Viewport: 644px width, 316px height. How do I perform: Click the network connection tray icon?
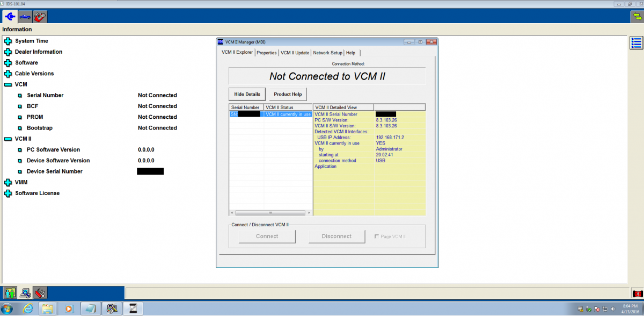point(606,309)
